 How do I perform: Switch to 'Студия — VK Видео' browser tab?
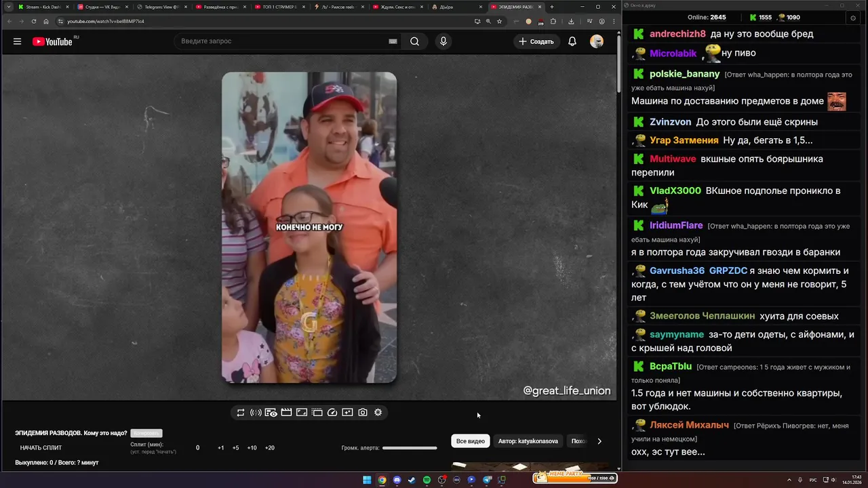[102, 7]
